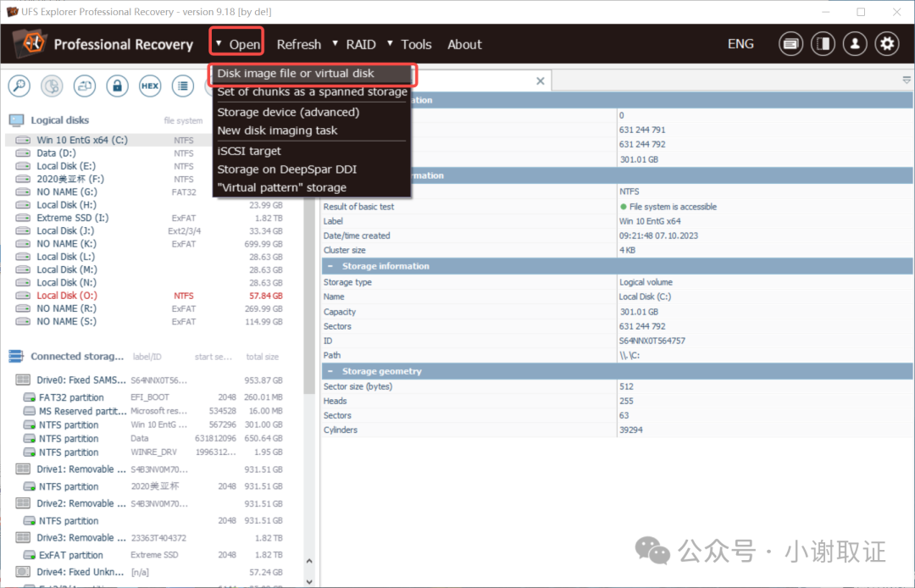Screen dimensions: 915x588
Task: Choose New disk imaging task
Action: 312,130
